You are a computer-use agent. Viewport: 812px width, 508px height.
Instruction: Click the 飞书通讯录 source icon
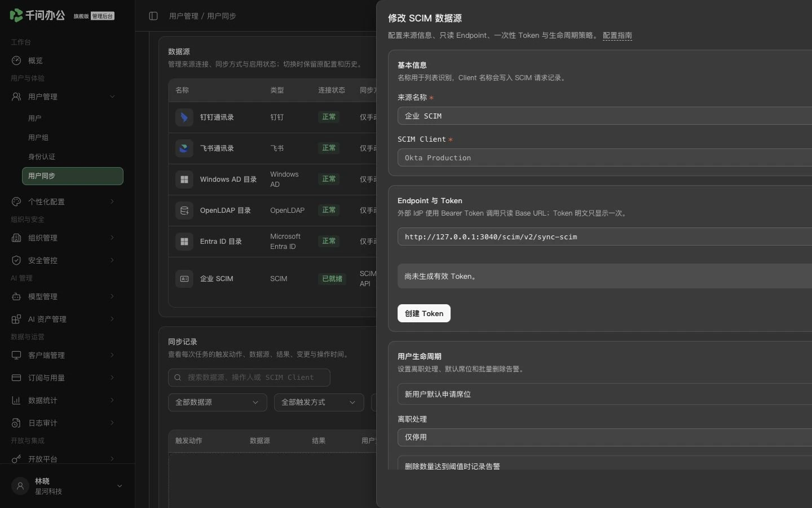coord(184,148)
